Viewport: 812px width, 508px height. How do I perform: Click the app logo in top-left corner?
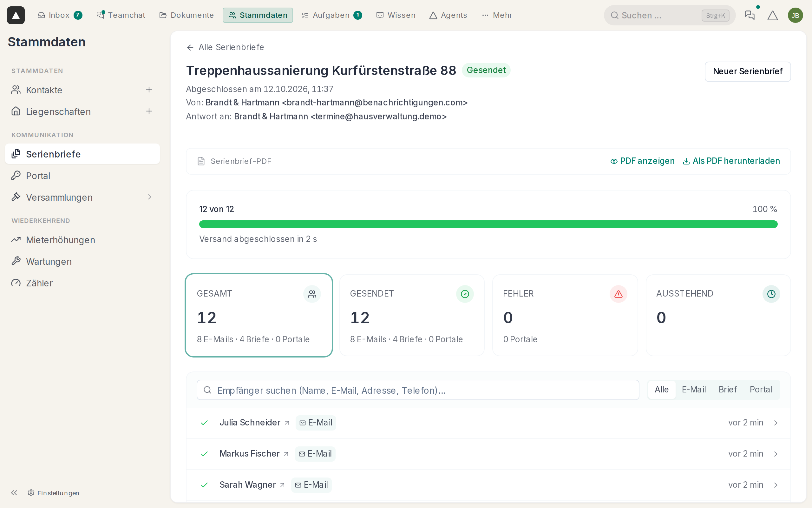tap(16, 15)
